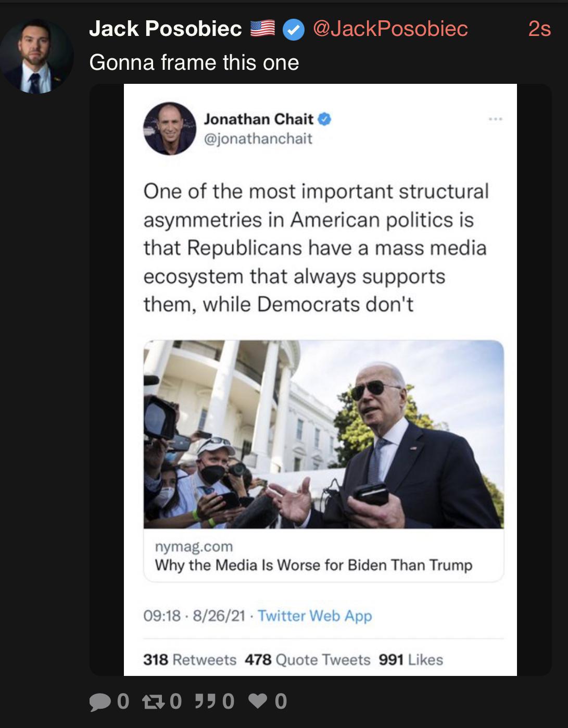Click the American flag emoji after the name
This screenshot has width=568, height=728.
click(x=263, y=29)
